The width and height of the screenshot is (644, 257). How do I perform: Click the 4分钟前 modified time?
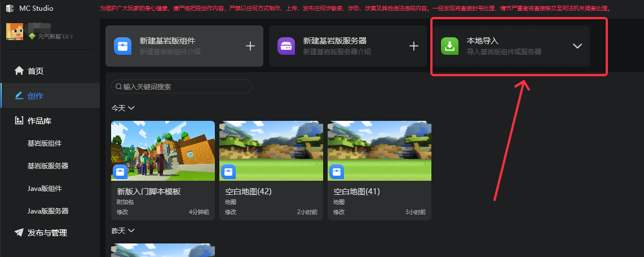(x=199, y=212)
